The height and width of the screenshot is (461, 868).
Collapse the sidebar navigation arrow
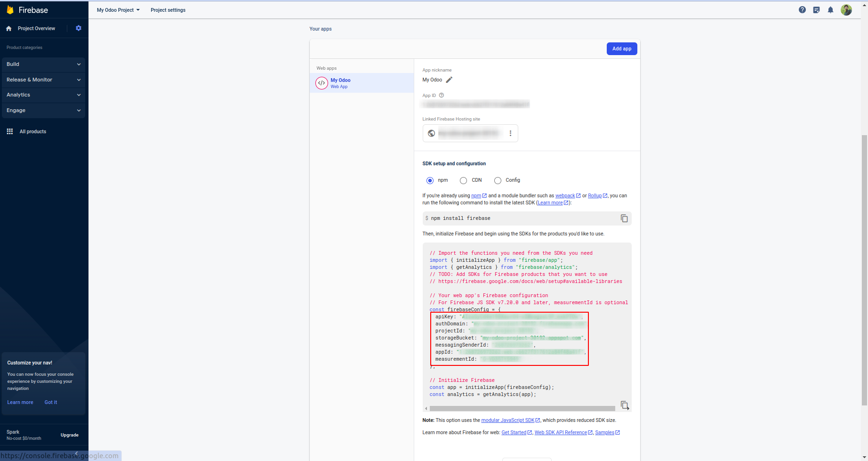click(x=76, y=453)
